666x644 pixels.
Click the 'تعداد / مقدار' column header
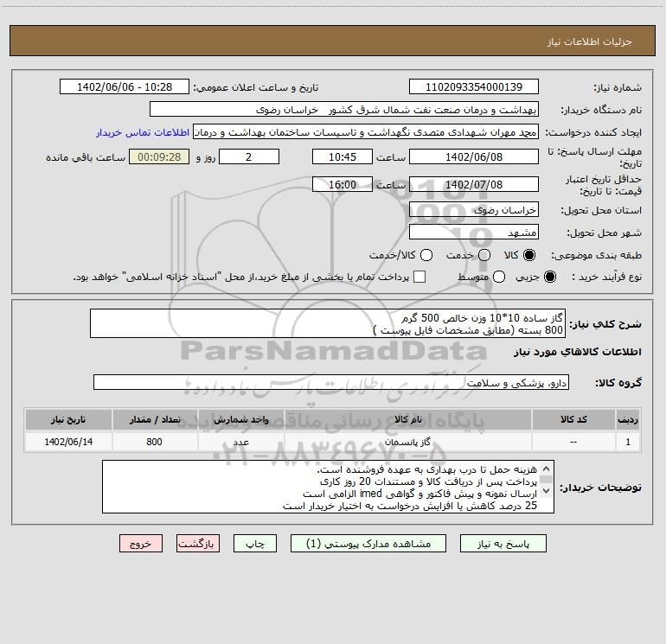pyautogui.click(x=155, y=419)
